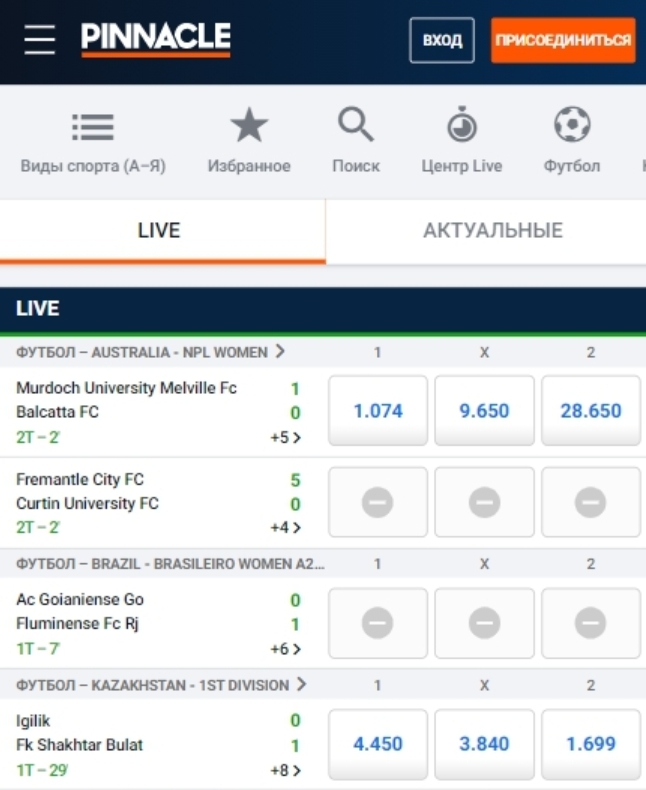This screenshot has width=646, height=790.
Task: Click locked draw odds for Ac Goianiense
Action: (484, 623)
